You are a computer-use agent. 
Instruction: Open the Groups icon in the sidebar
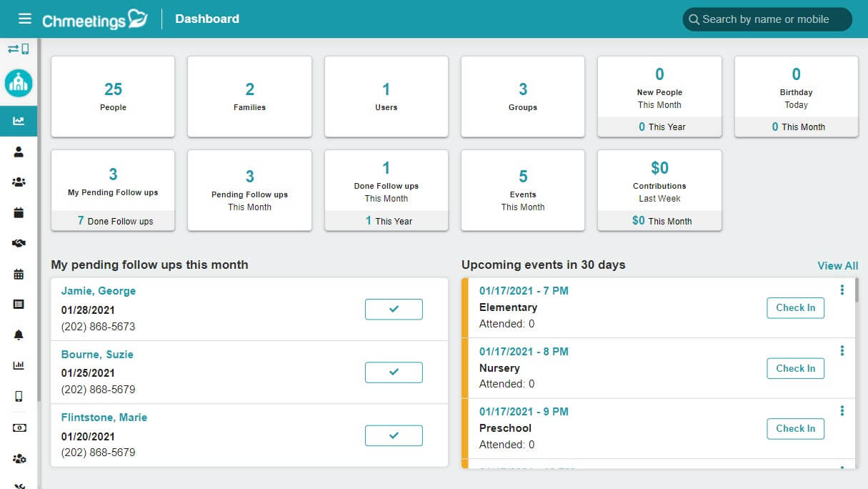[19, 182]
